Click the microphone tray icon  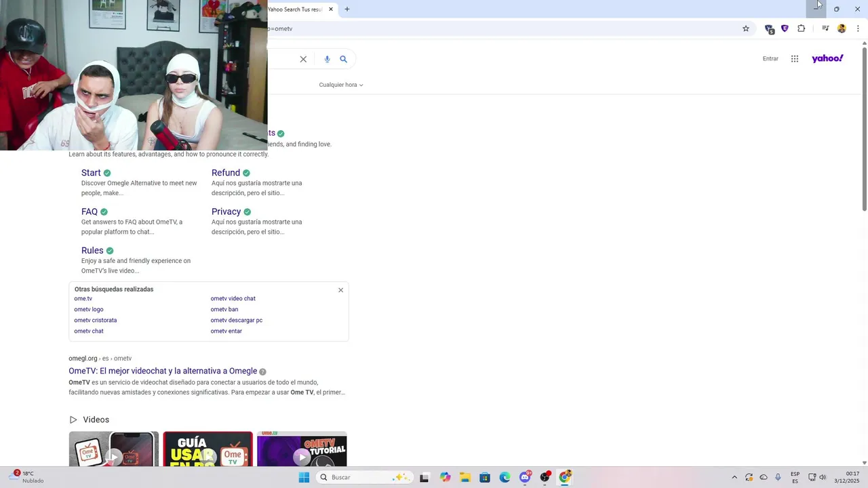tap(778, 477)
